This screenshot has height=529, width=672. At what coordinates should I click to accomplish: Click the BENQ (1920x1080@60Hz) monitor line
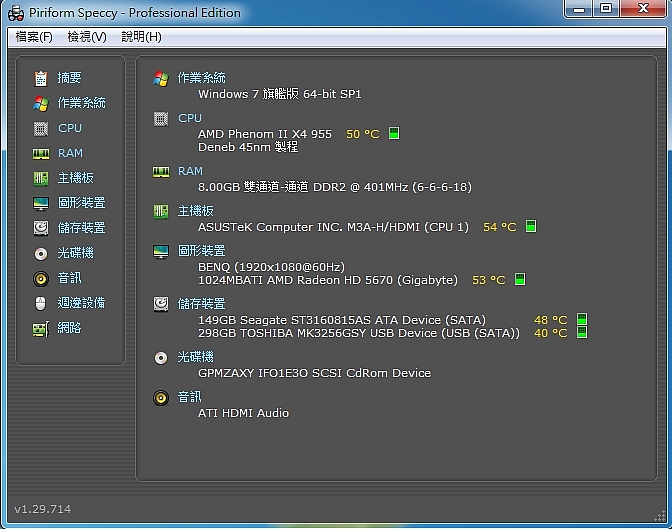(x=271, y=267)
